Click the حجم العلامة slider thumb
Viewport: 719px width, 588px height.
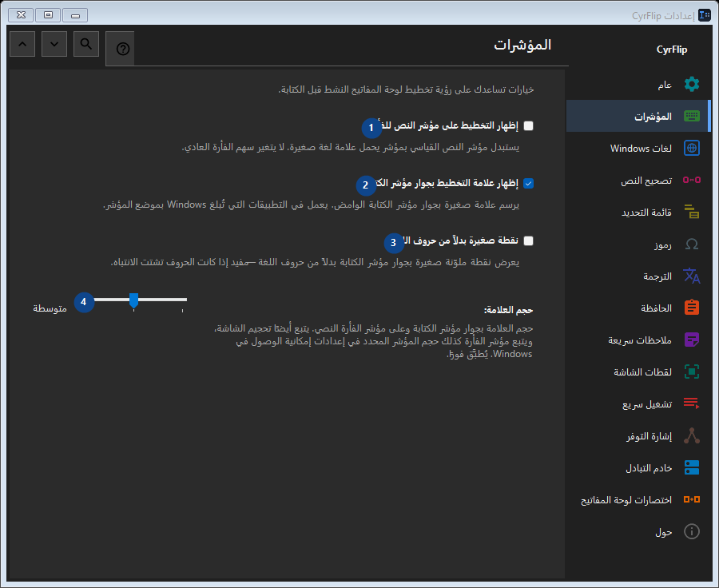pyautogui.click(x=133, y=300)
